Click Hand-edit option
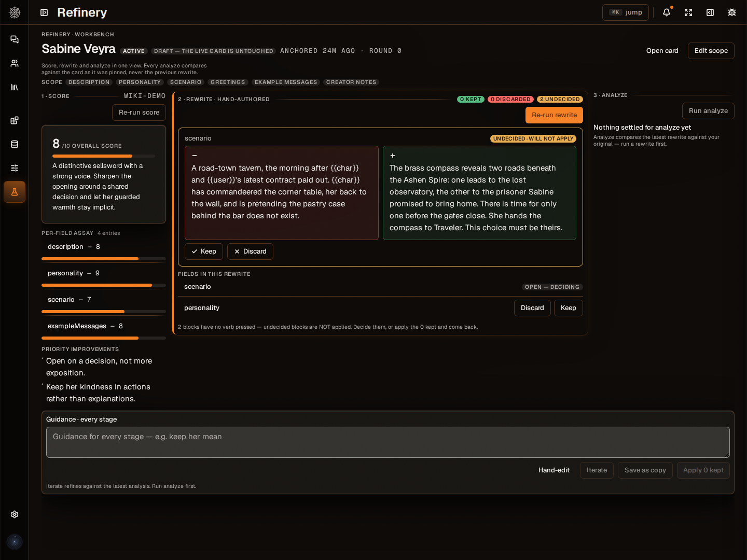The image size is (747, 560). (x=554, y=470)
